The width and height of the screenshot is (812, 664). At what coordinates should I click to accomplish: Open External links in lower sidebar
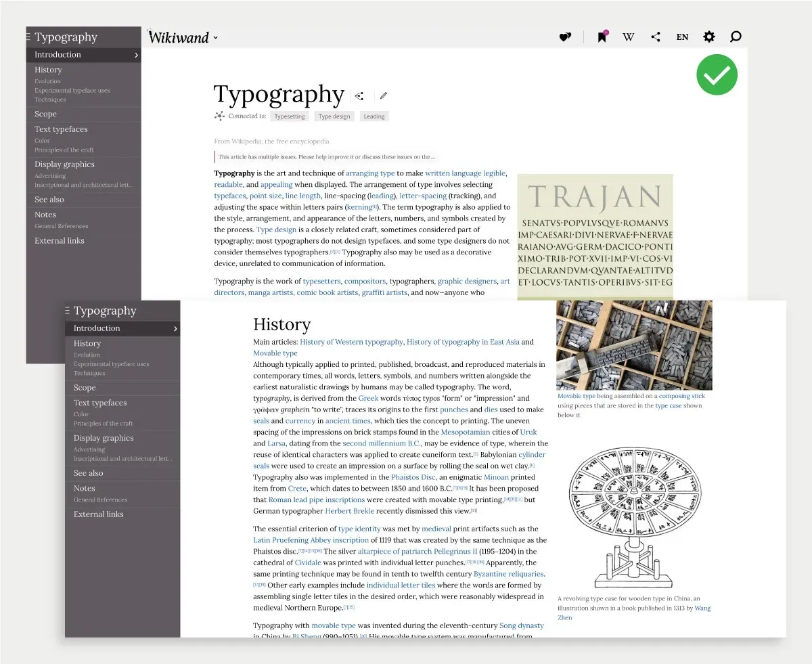(x=99, y=514)
